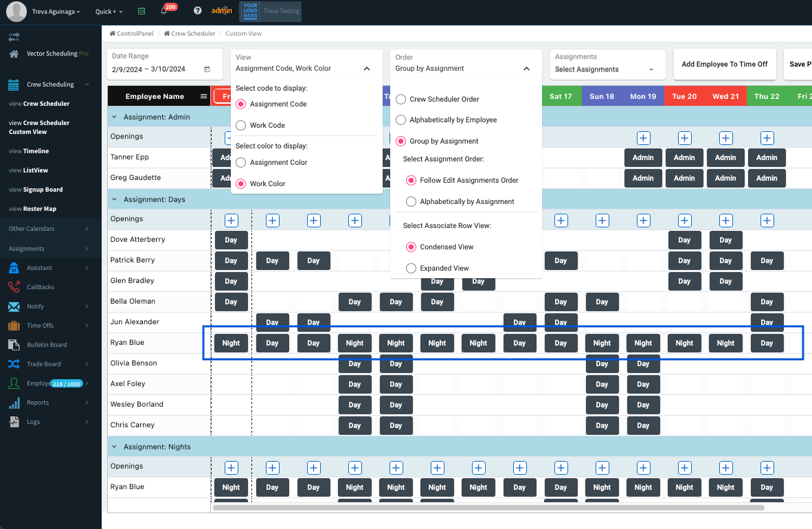Screen dimensions: 812x529
Task: Click the ControlPanel home breadcrumb icon
Action: (113, 33)
